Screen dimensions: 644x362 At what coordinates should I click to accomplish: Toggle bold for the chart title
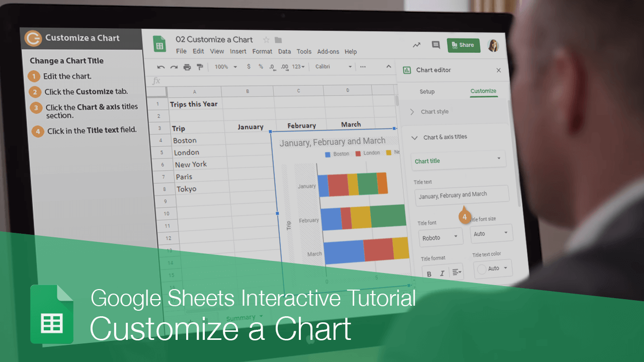coord(428,274)
